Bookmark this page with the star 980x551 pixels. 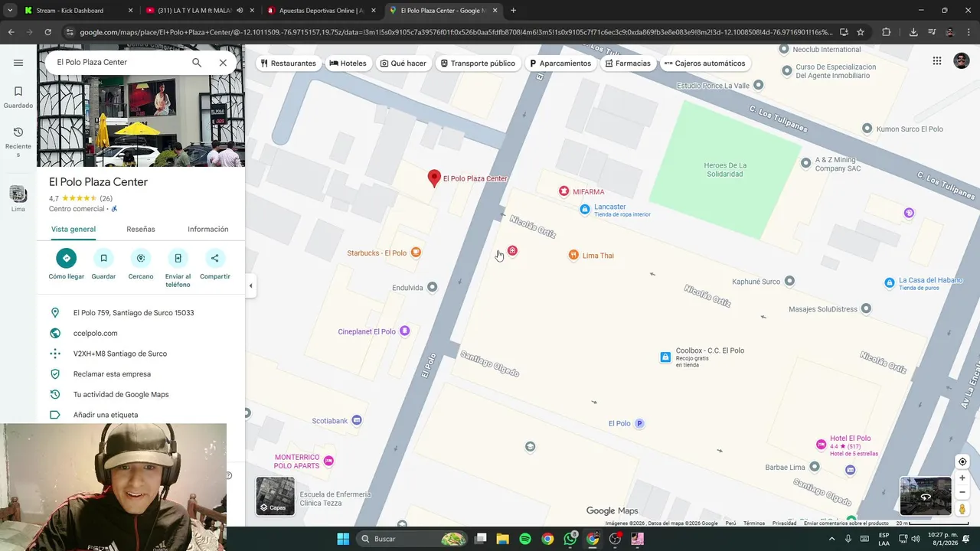click(861, 32)
